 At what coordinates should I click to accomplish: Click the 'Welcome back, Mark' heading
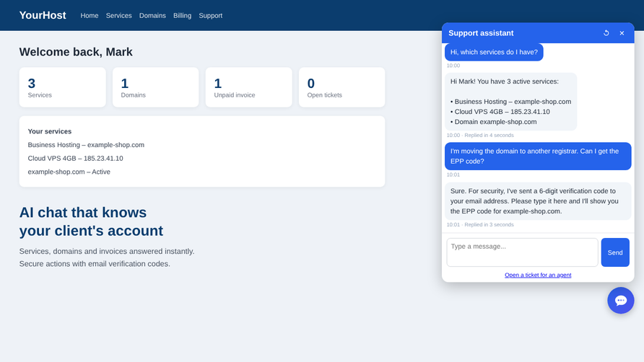pos(76,52)
